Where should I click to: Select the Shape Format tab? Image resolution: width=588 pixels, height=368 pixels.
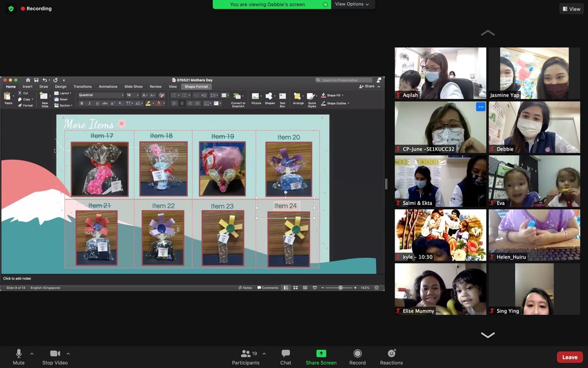click(x=196, y=87)
